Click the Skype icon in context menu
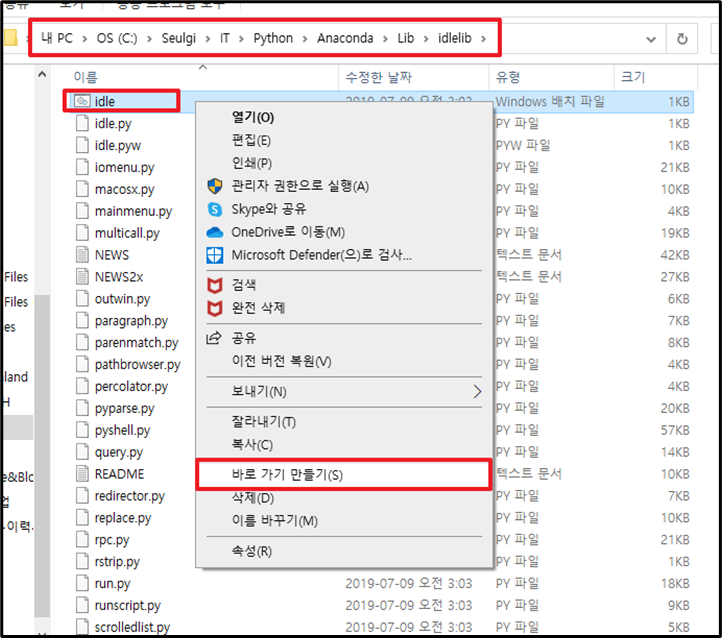 point(215,209)
